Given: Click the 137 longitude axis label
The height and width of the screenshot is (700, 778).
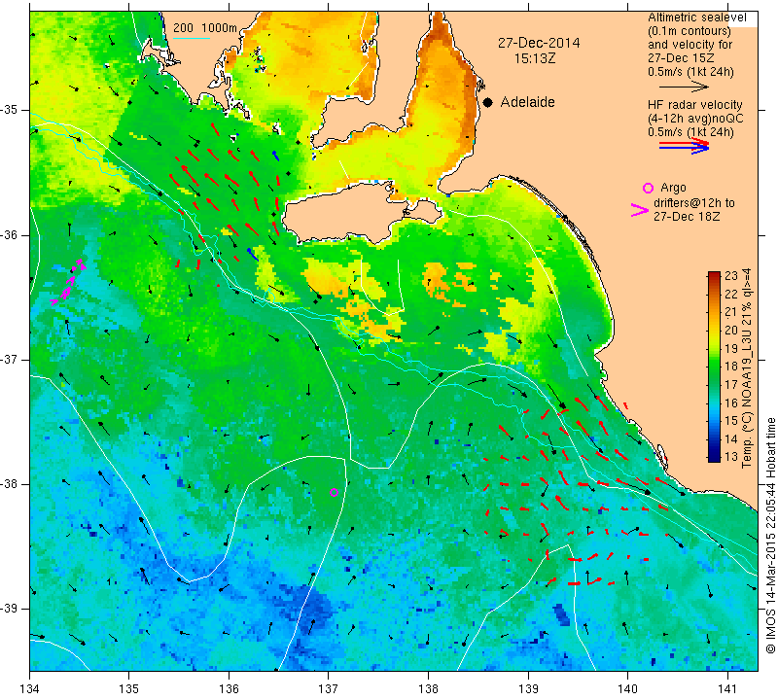Looking at the screenshot, I should [x=329, y=689].
